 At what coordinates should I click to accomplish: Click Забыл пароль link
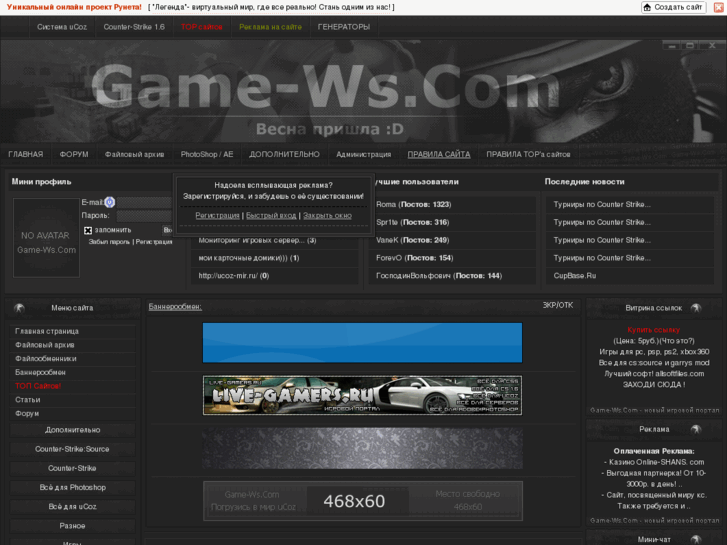pos(109,242)
